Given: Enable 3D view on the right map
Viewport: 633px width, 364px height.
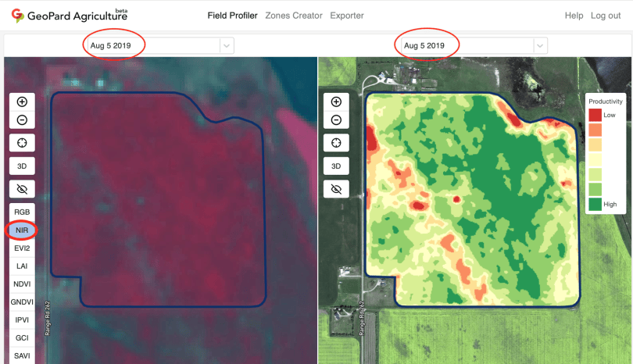Looking at the screenshot, I should (x=336, y=166).
